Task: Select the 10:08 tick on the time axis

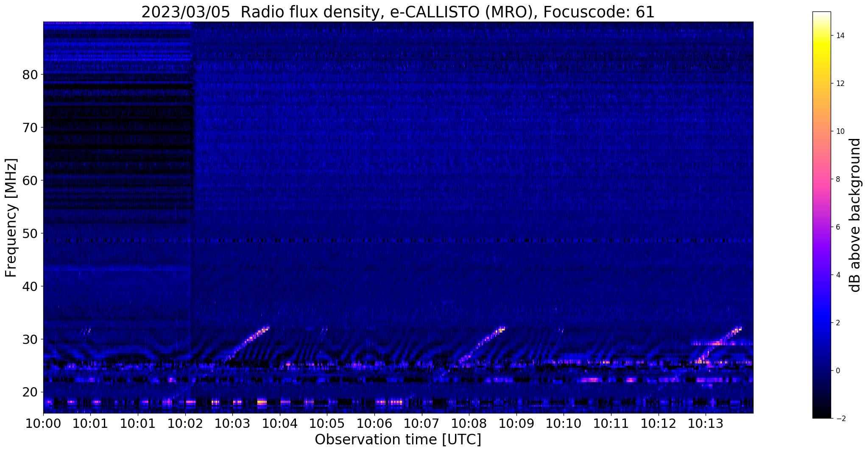Action: (469, 423)
